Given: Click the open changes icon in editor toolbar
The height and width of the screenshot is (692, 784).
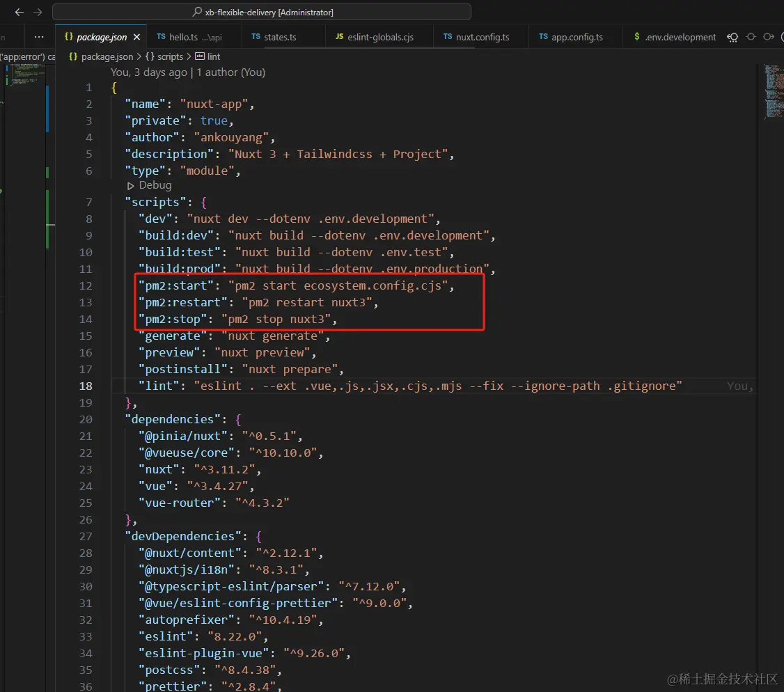Looking at the screenshot, I should pos(732,37).
